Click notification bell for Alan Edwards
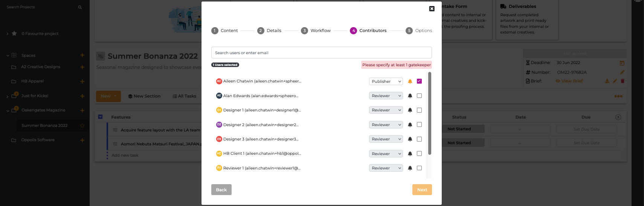 pos(410,96)
